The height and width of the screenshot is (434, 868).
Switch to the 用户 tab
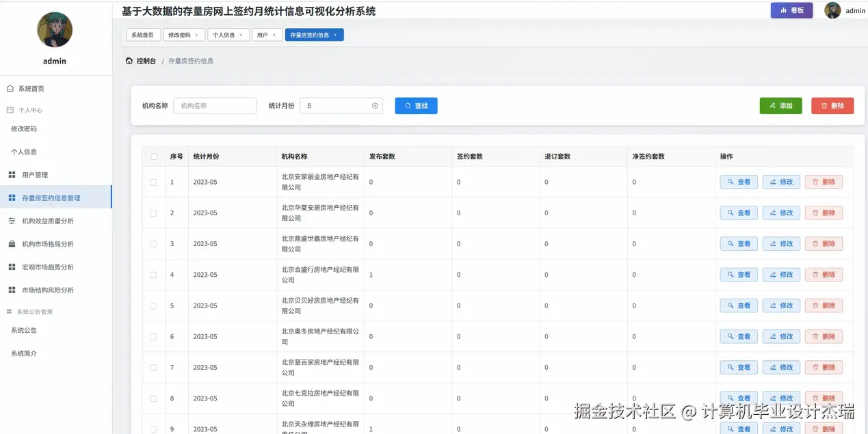pyautogui.click(x=263, y=33)
